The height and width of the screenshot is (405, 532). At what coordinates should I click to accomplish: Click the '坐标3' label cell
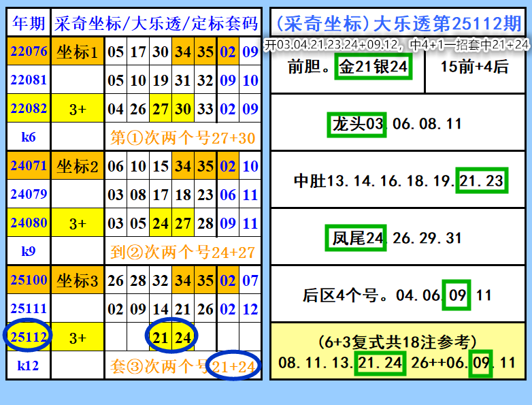pyautogui.click(x=78, y=280)
